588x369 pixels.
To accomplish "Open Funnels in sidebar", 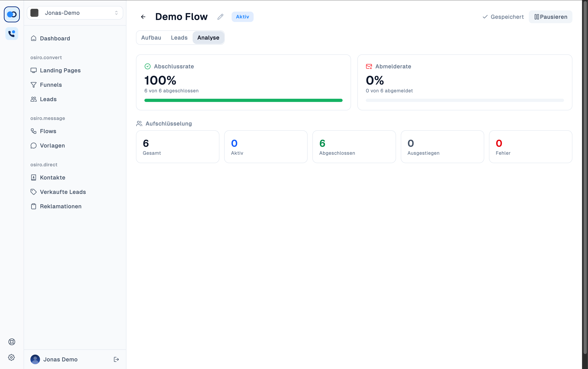I will 75,85.
